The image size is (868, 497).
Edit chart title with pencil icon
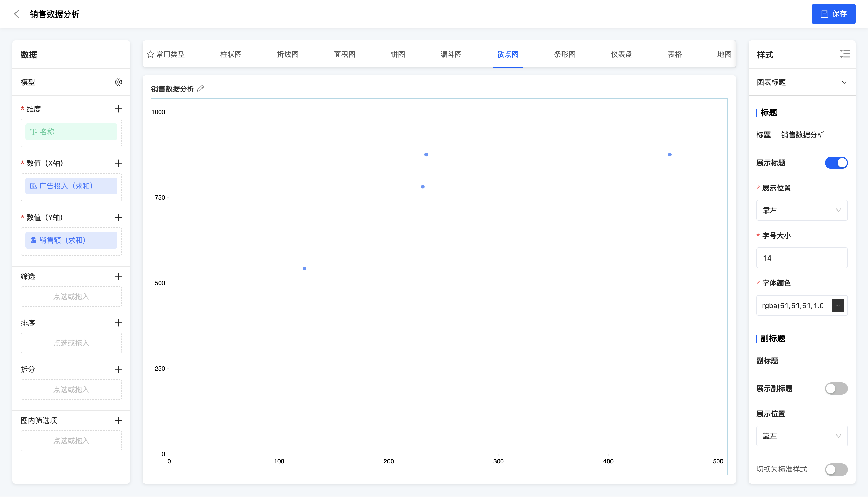[x=201, y=89]
